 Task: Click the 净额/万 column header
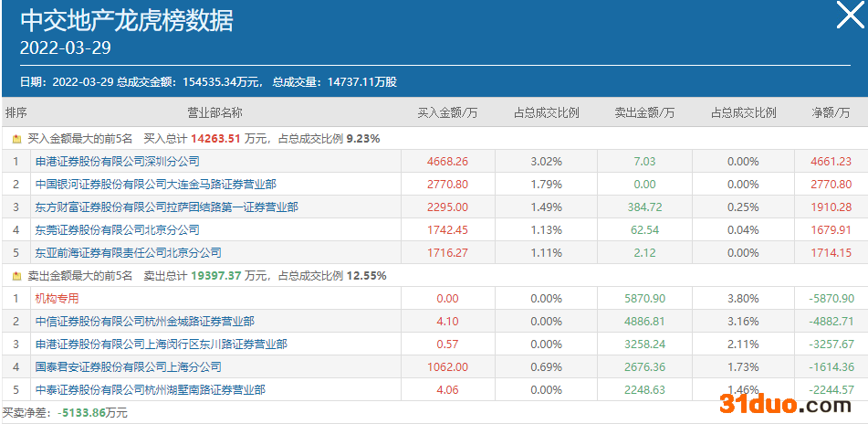click(x=831, y=113)
